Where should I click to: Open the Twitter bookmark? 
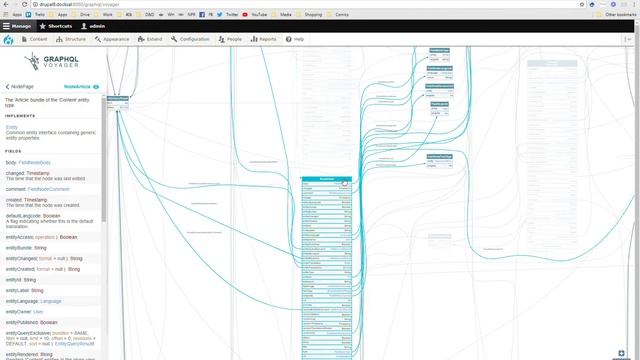228,14
